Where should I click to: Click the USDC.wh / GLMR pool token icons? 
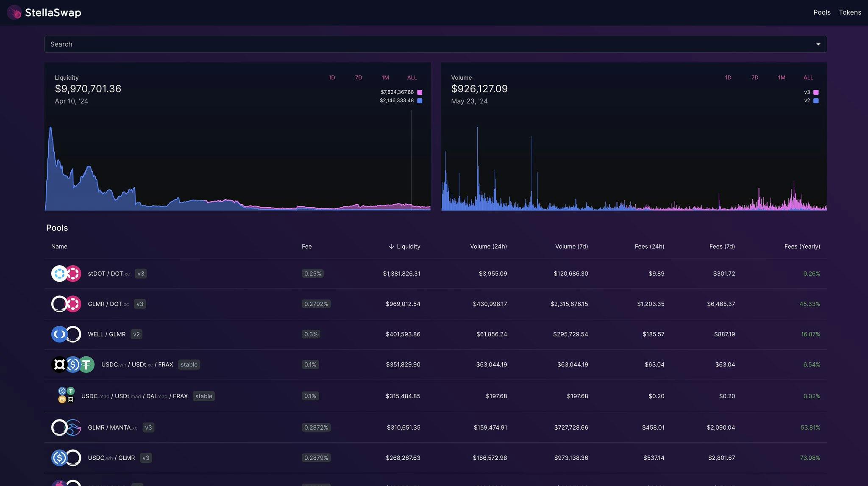[66, 458]
